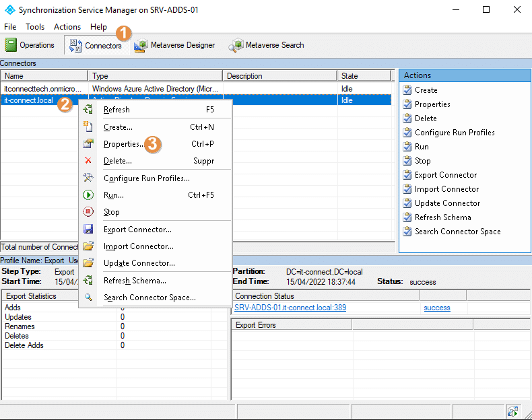
Task: Open Metaverse Search from toolbar
Action: point(266,45)
